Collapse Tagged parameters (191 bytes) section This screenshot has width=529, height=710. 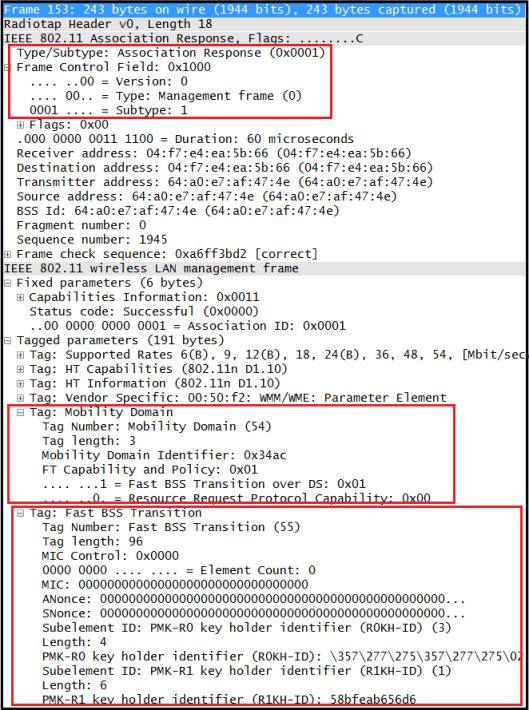click(7, 340)
